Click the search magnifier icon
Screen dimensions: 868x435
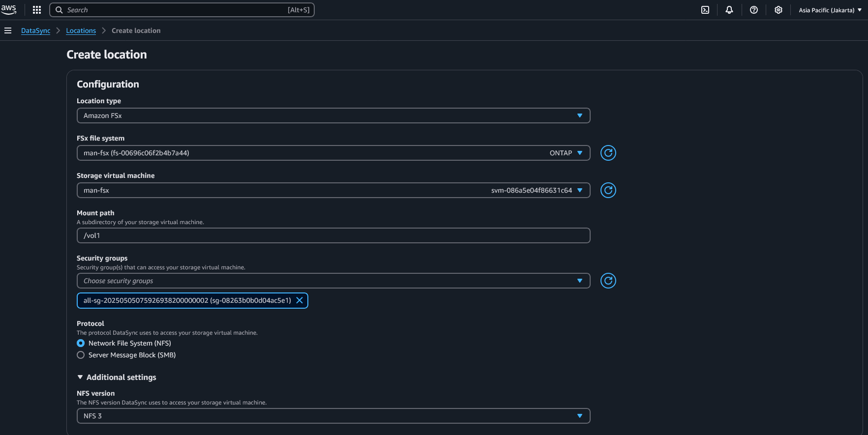59,10
